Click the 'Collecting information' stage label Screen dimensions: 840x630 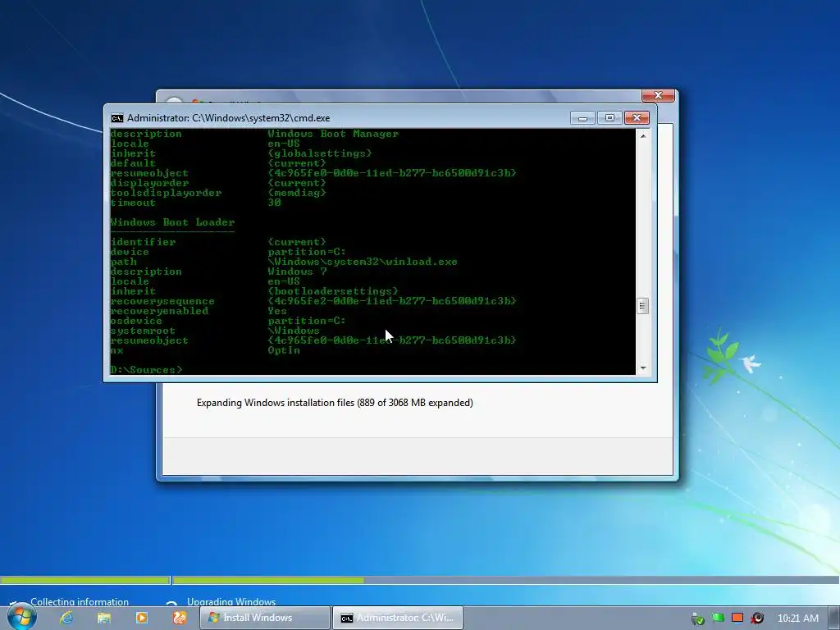(80, 601)
